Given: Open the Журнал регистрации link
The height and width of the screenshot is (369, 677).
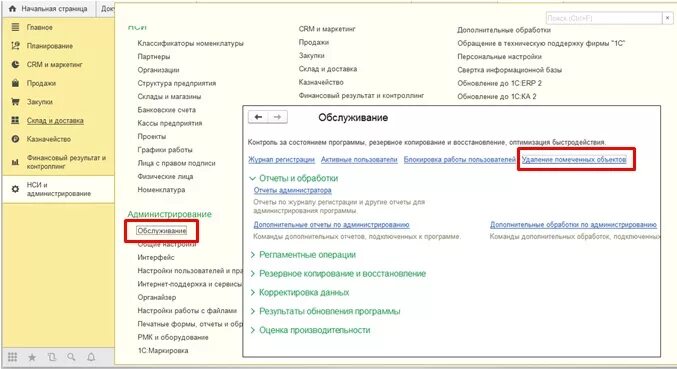Looking at the screenshot, I should [x=282, y=160].
